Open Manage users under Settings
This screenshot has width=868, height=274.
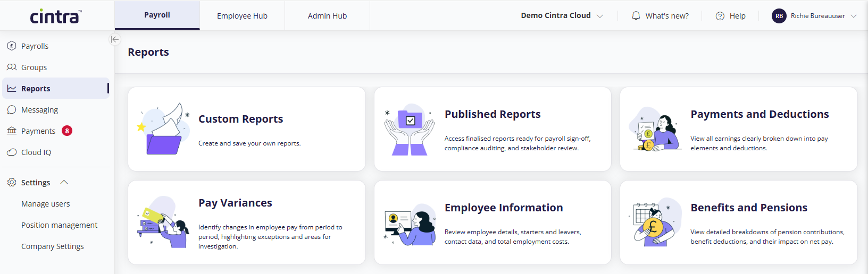[45, 203]
